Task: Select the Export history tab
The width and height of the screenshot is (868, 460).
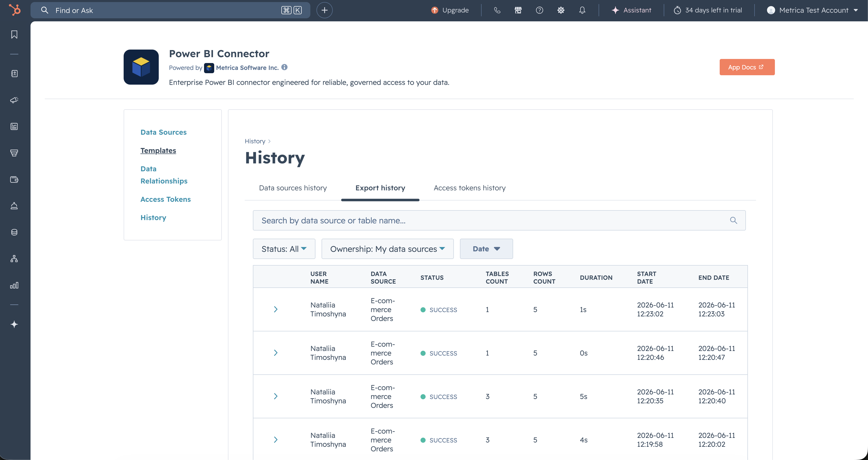Action: (x=380, y=188)
